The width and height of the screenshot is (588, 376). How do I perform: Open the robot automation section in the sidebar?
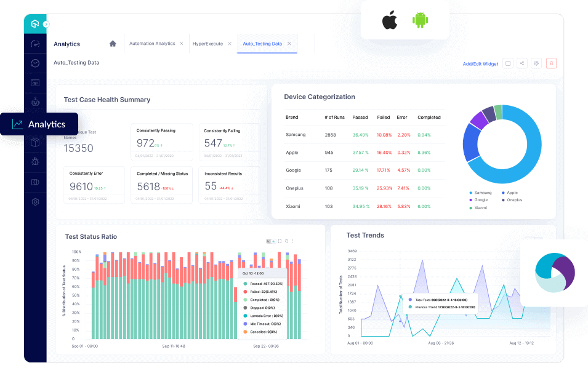click(35, 102)
